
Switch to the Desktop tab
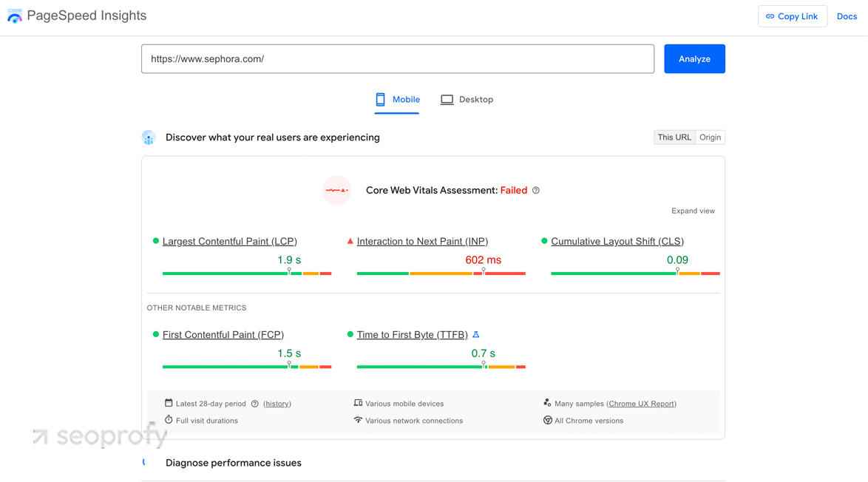point(467,100)
